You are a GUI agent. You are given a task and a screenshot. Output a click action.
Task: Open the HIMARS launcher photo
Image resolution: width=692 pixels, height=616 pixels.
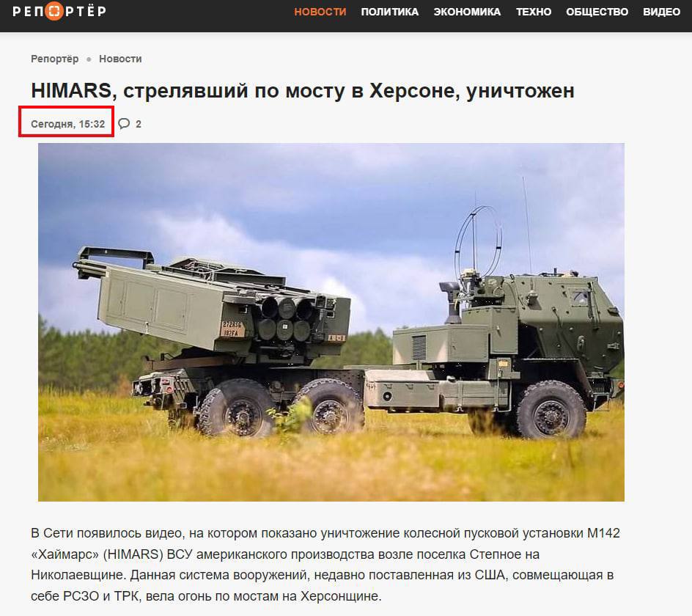(x=331, y=322)
